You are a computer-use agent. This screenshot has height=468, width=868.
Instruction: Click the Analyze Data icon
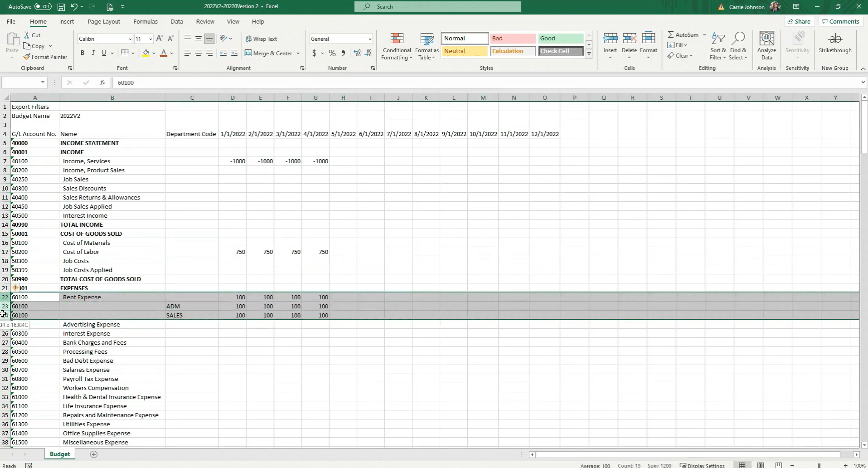(766, 46)
